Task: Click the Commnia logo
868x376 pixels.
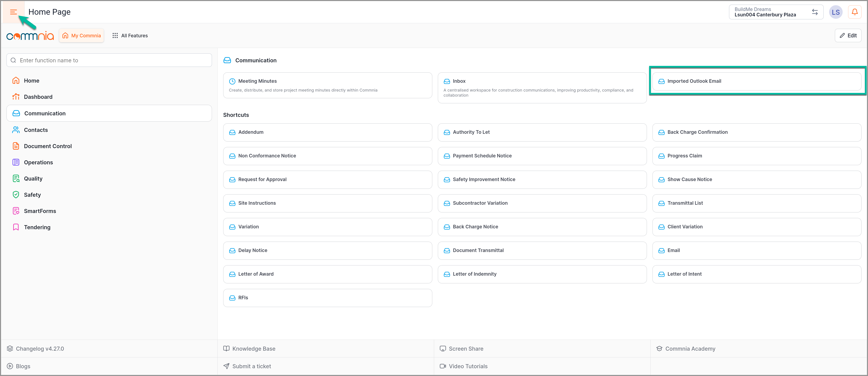Action: pos(30,36)
